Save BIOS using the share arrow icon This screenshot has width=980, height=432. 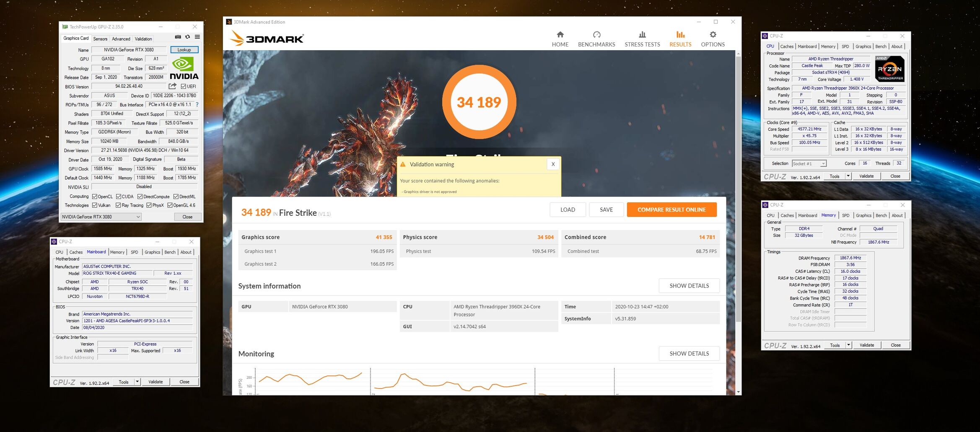[x=172, y=86]
